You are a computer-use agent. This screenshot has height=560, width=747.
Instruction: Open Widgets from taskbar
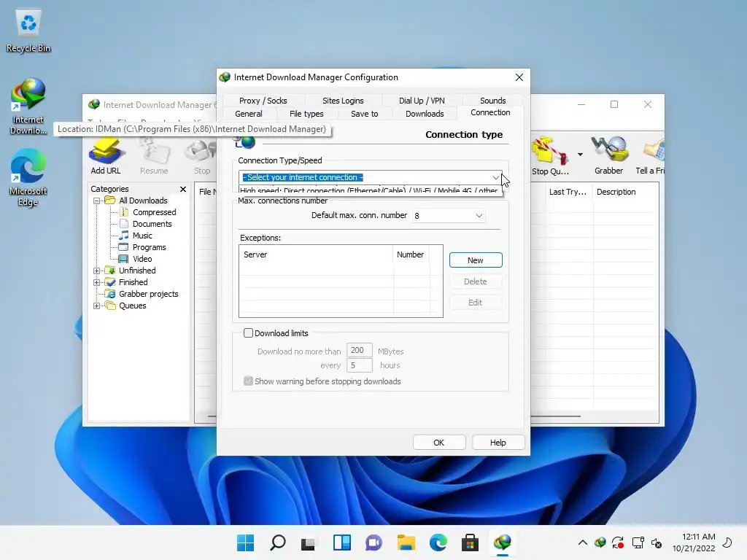tap(342, 542)
